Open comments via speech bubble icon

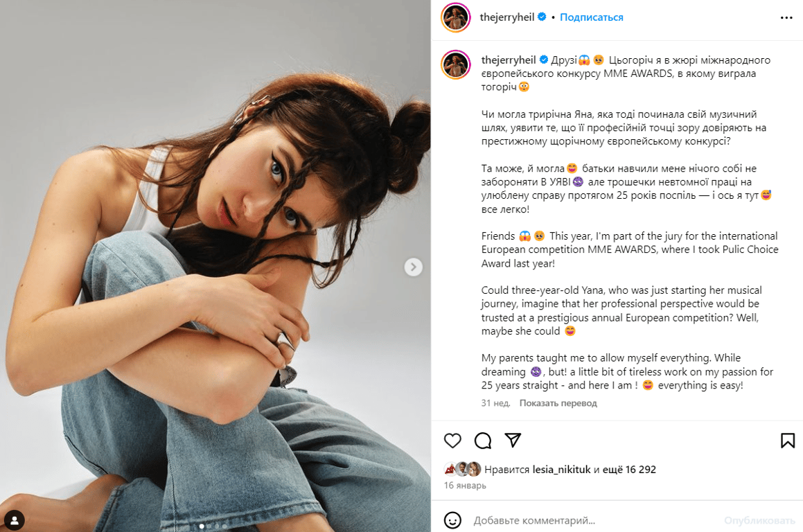(483, 441)
